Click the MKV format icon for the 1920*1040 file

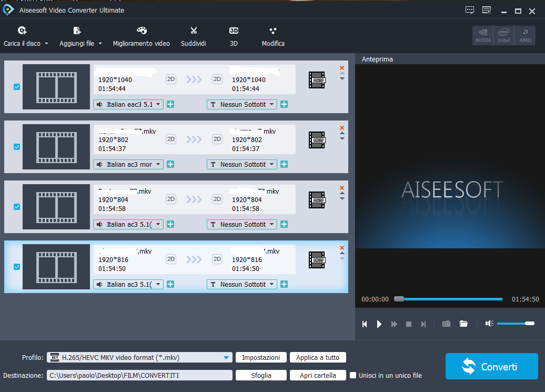tap(317, 80)
